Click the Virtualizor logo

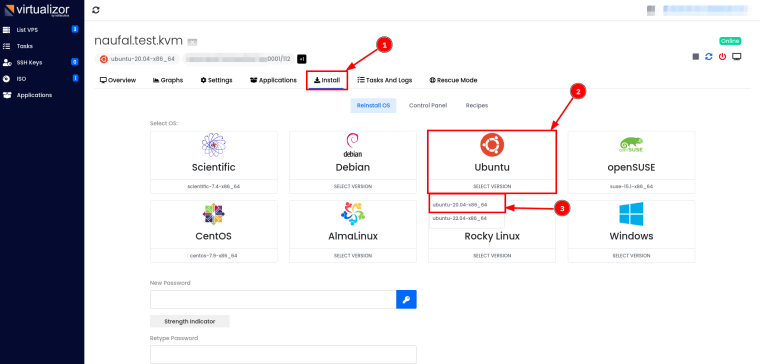[37, 10]
